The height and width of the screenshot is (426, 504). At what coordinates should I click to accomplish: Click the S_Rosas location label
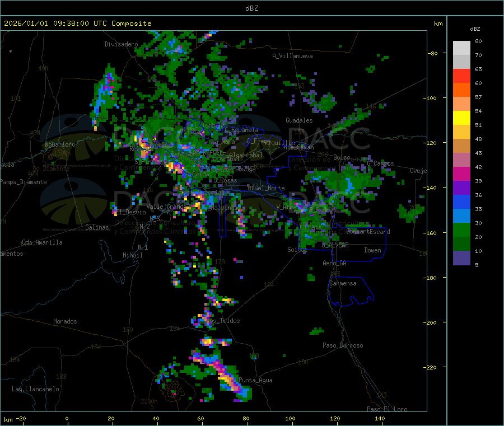[x=225, y=180]
